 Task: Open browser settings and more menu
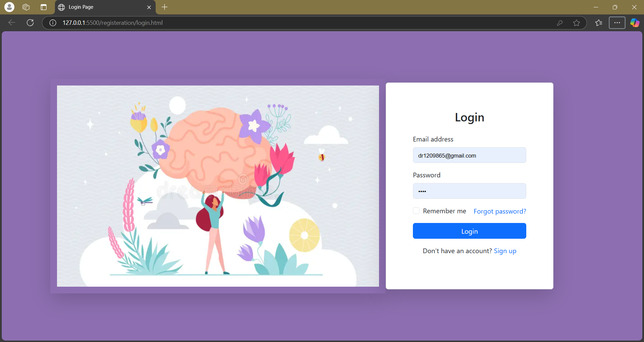tap(617, 23)
